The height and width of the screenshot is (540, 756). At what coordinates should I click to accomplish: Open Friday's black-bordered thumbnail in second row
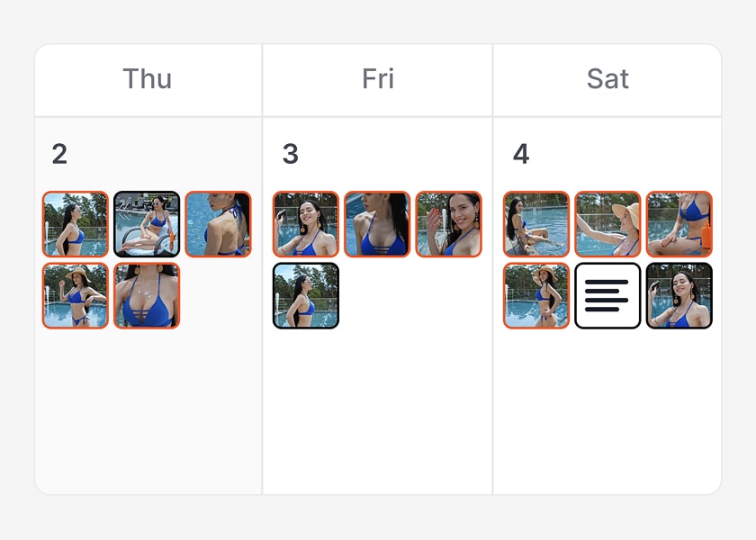click(x=306, y=296)
